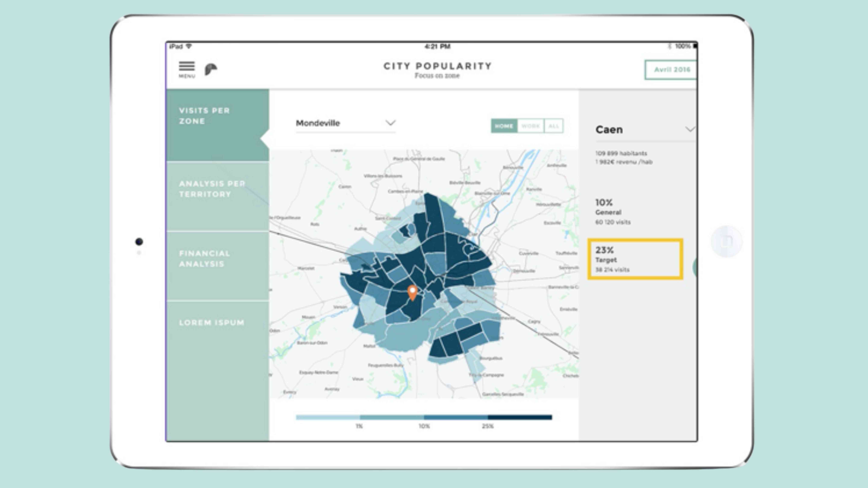
Task: Open the Visits Per Zone tab
Action: point(218,125)
